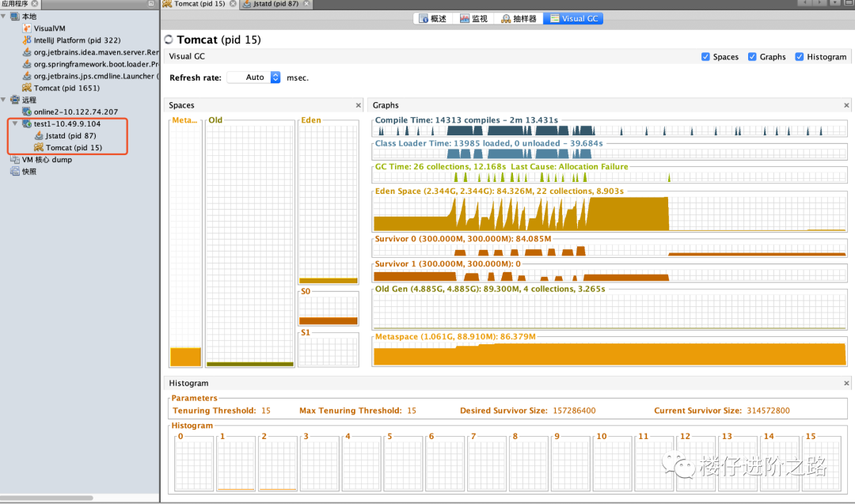The image size is (855, 504).
Task: Select VisualVM in the applications tree
Action: (50, 28)
